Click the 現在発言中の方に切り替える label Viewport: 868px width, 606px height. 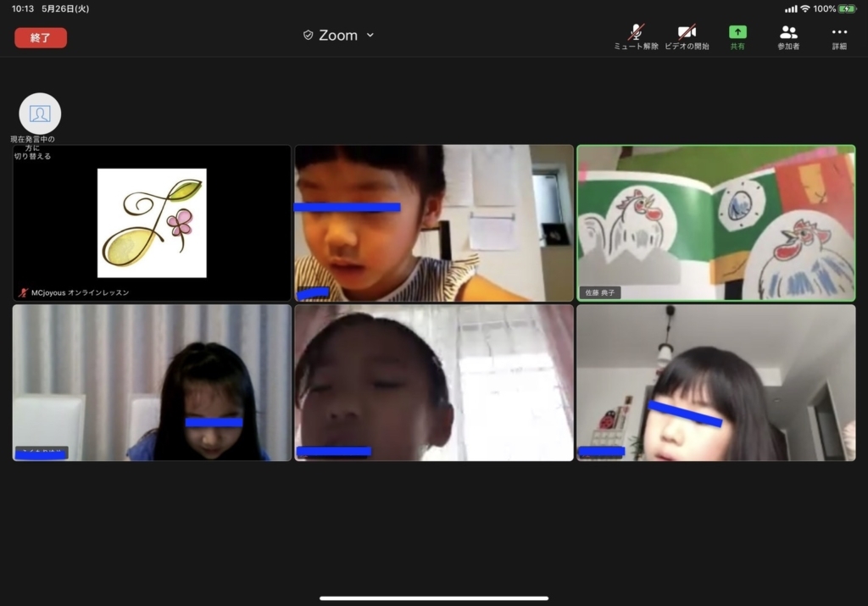coord(33,147)
